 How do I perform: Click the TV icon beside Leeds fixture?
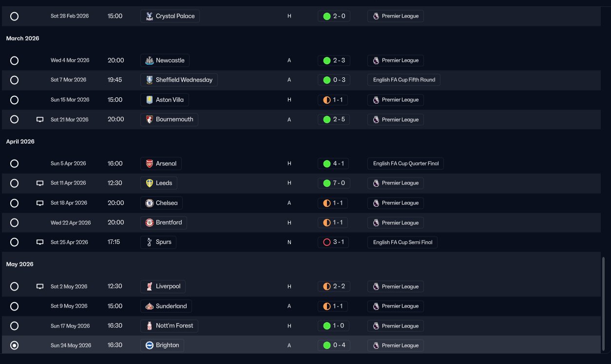[x=40, y=183]
